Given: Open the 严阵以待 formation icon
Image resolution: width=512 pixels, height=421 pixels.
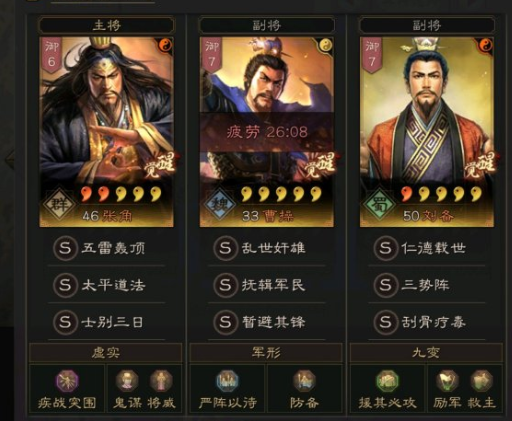Looking at the screenshot, I should [227, 381].
